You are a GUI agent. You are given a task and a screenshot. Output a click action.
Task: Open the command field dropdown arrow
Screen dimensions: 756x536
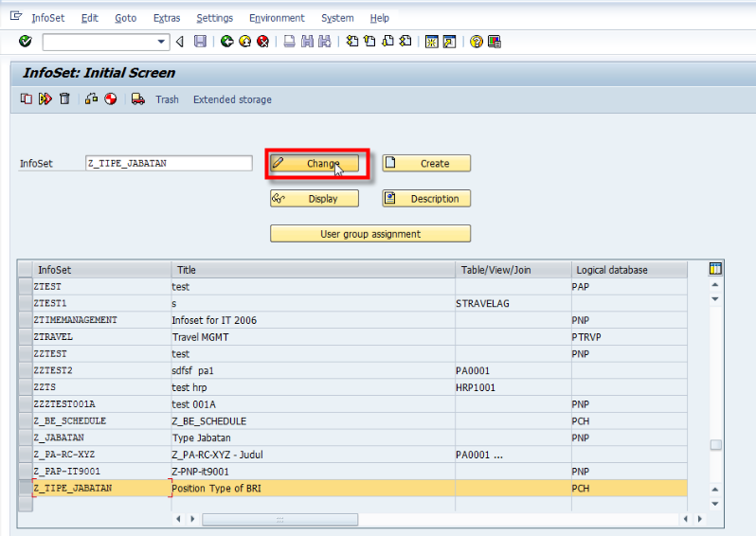coord(161,42)
